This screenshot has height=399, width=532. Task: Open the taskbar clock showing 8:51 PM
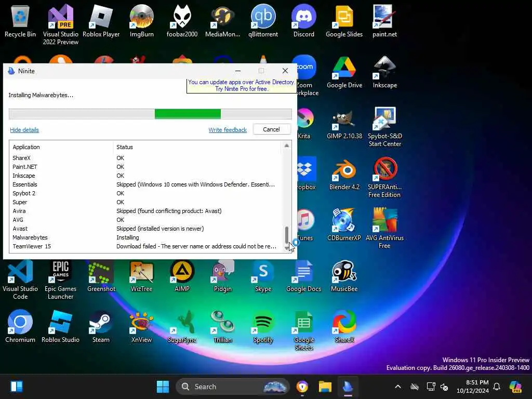[473, 387]
